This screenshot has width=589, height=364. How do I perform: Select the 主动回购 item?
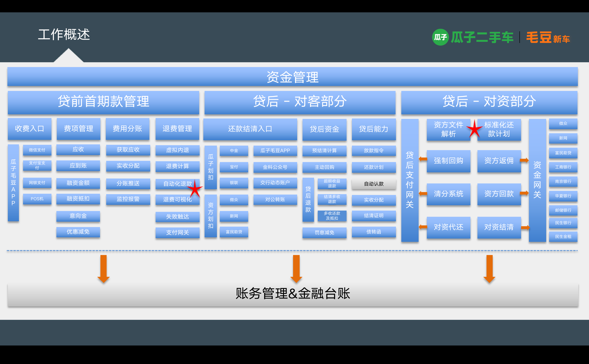324,167
